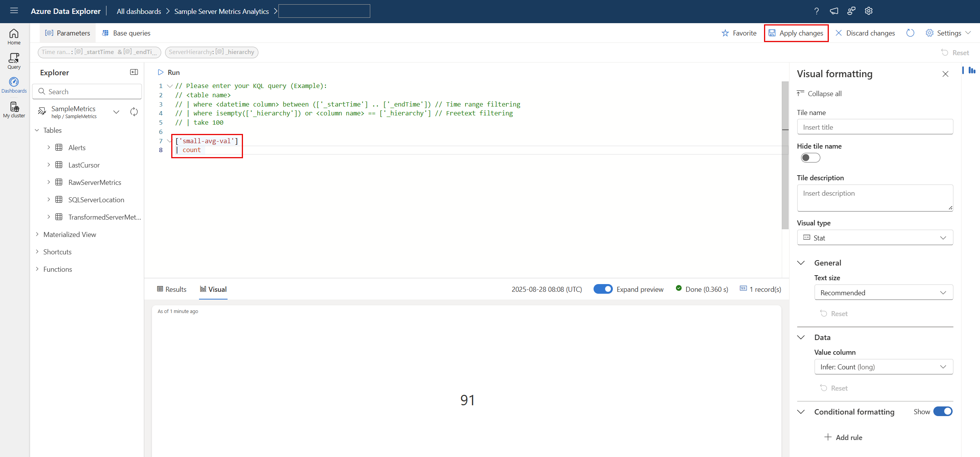The image size is (980, 457).
Task: Open the Visual type Stat dropdown
Action: point(875,238)
